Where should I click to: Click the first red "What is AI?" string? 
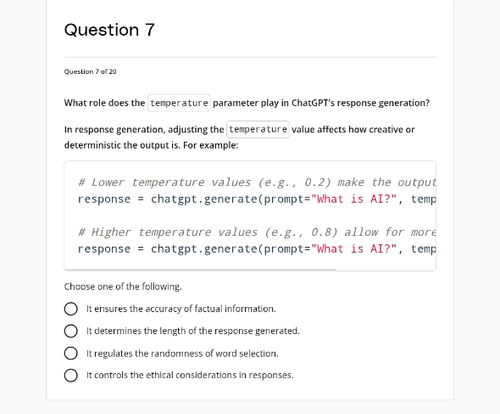tap(354, 199)
